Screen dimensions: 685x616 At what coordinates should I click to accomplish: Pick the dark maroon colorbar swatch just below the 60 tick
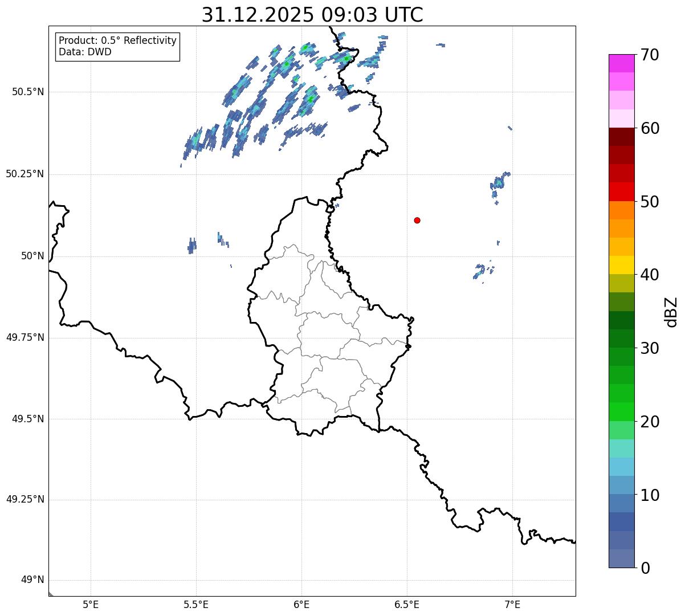point(621,137)
